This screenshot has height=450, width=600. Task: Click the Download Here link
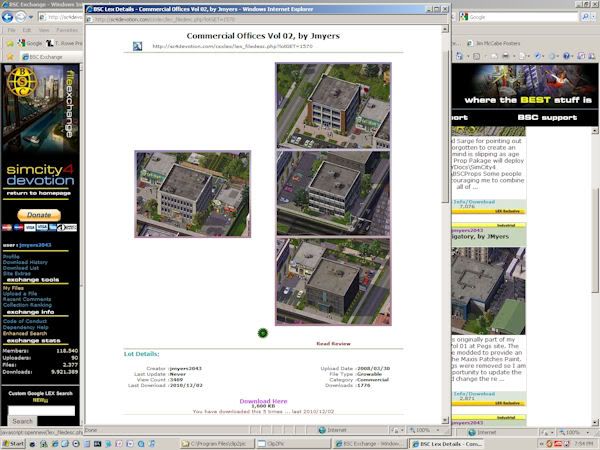tap(263, 401)
